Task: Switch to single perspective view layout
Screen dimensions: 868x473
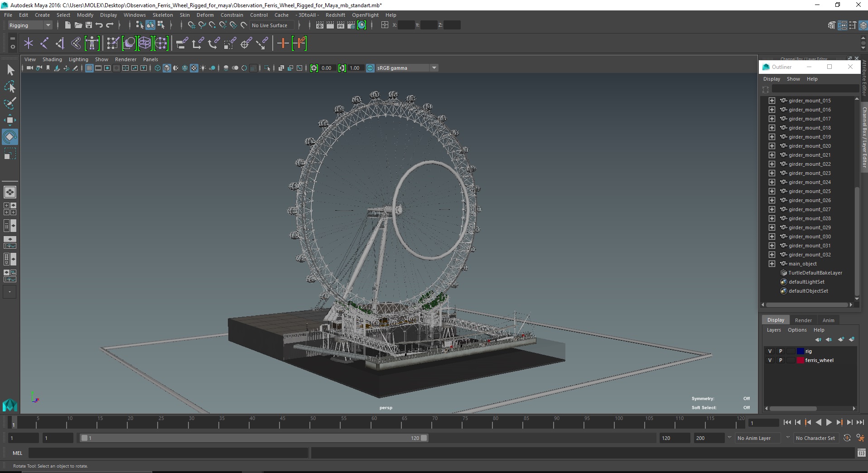Action: (x=10, y=192)
